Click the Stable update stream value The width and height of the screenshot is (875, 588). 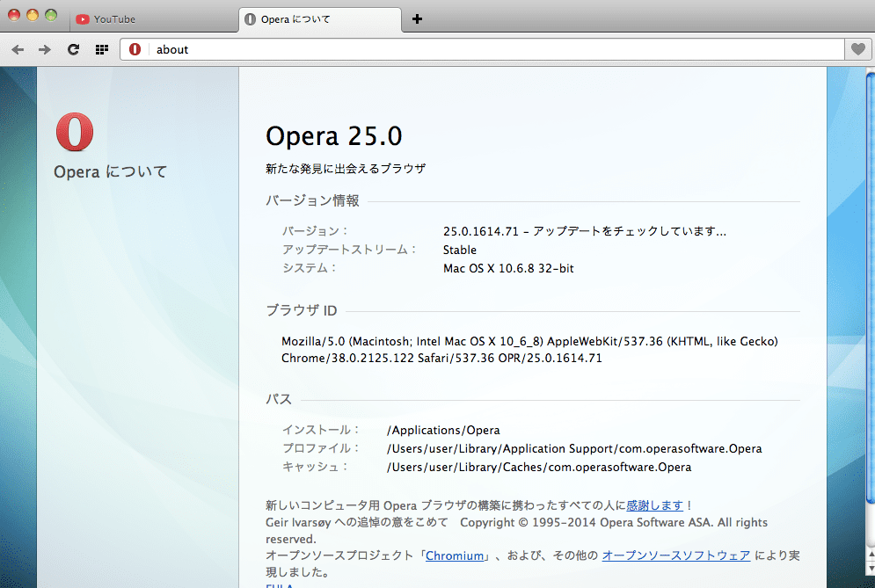tap(460, 250)
